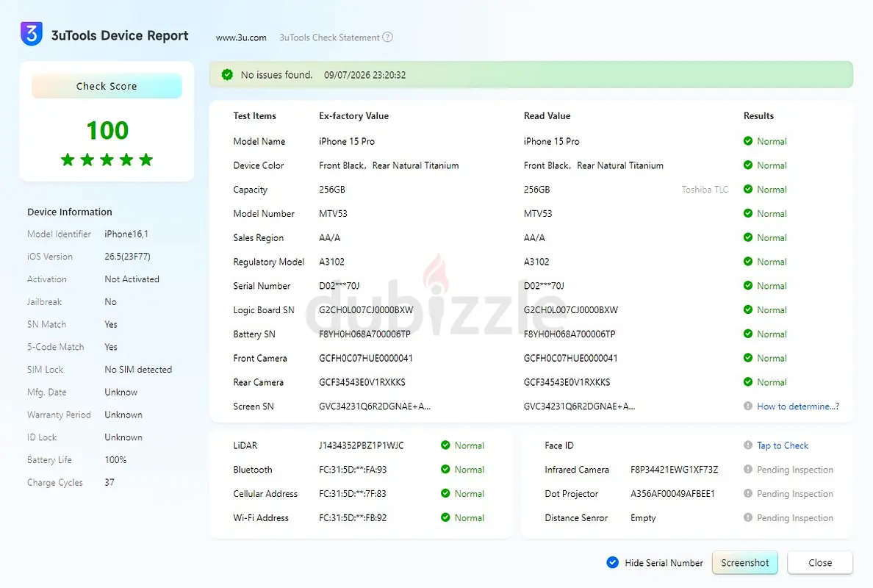Click the Dot Projector serial A356AF00049AFBEE1
This screenshot has height=588, width=873.
(672, 493)
